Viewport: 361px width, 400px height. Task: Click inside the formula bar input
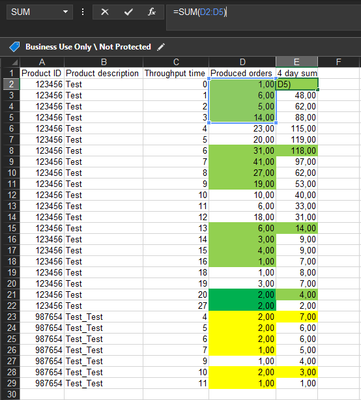pyautogui.click(x=263, y=17)
